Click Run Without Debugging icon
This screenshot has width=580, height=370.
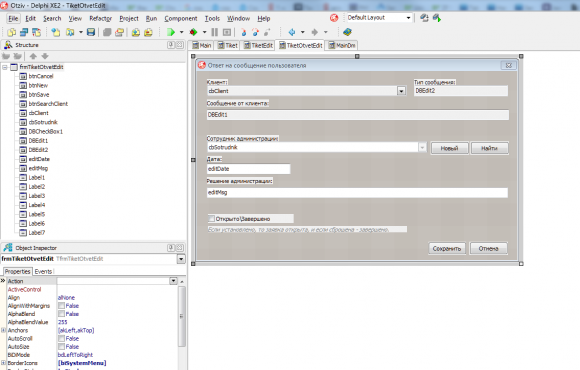click(x=193, y=32)
